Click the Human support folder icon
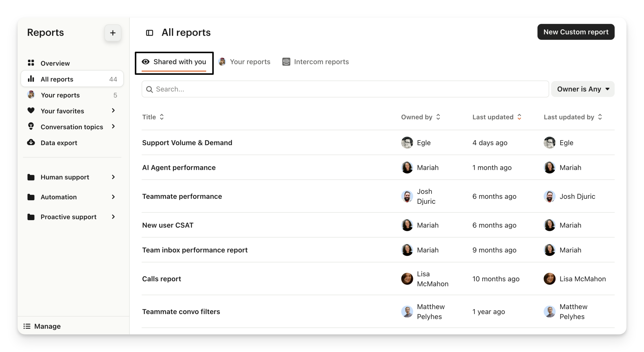This screenshot has width=644, height=352. click(31, 177)
